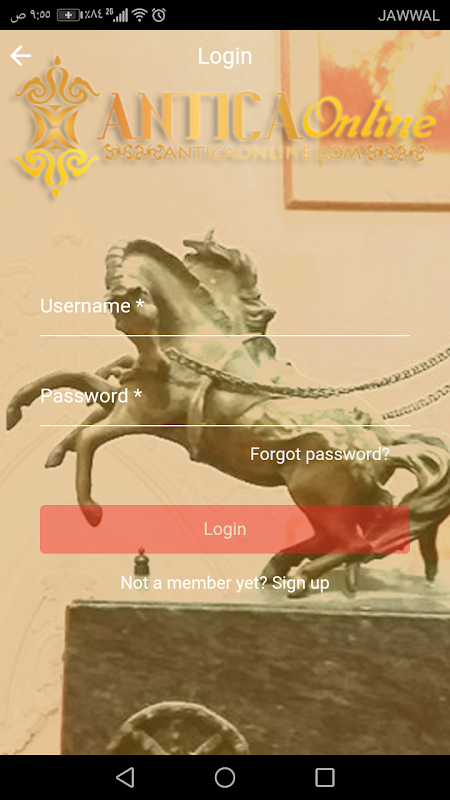Viewport: 450px width, 800px height.
Task: Tap the alarm clock status icon
Action: (159, 15)
